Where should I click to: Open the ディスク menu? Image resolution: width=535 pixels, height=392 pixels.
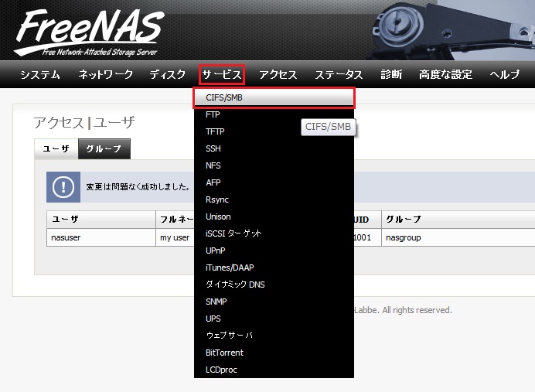click(x=168, y=74)
